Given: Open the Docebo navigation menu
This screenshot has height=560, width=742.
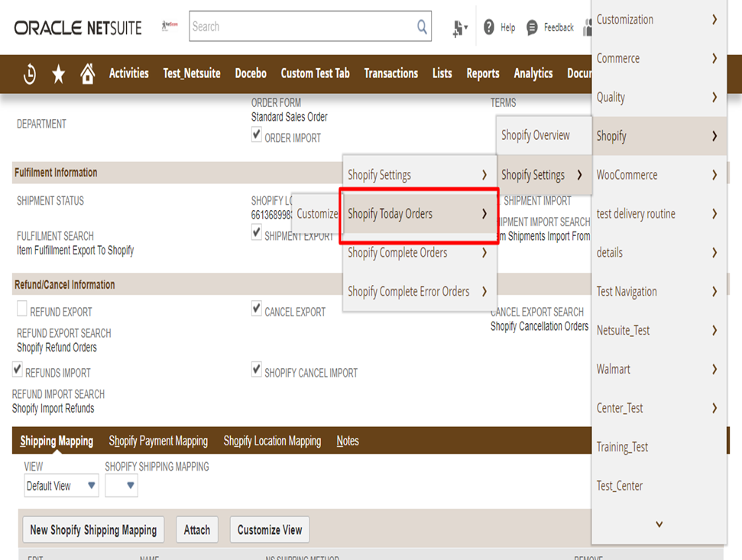Looking at the screenshot, I should [251, 73].
